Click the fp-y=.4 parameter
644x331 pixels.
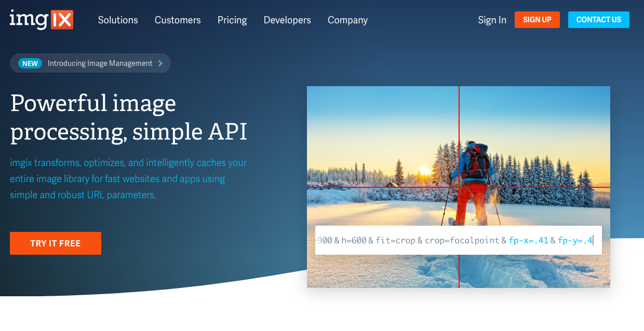tap(575, 240)
